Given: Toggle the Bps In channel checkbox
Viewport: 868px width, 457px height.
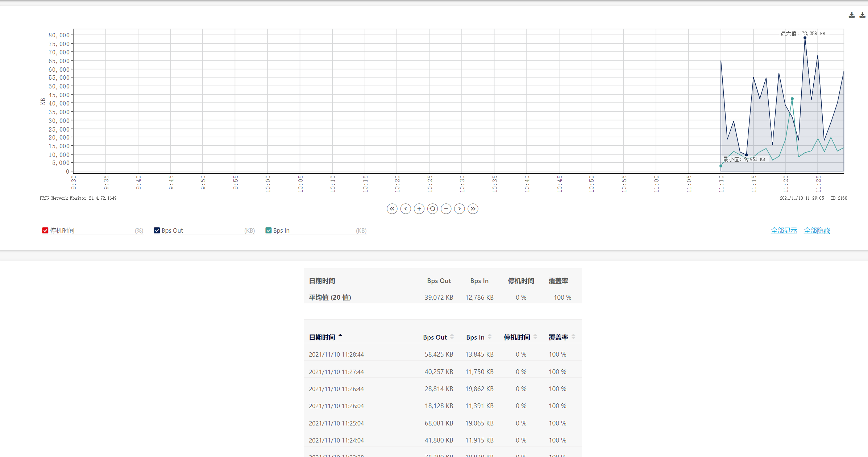Looking at the screenshot, I should pos(269,230).
